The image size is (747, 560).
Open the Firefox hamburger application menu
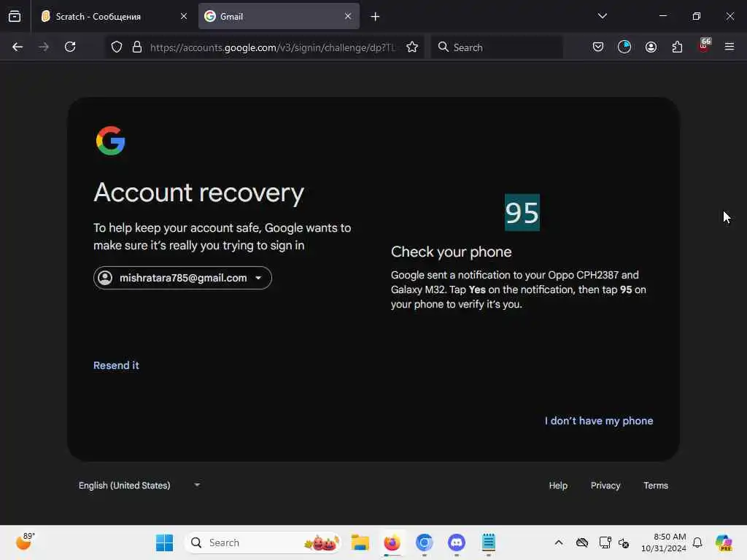coord(729,47)
